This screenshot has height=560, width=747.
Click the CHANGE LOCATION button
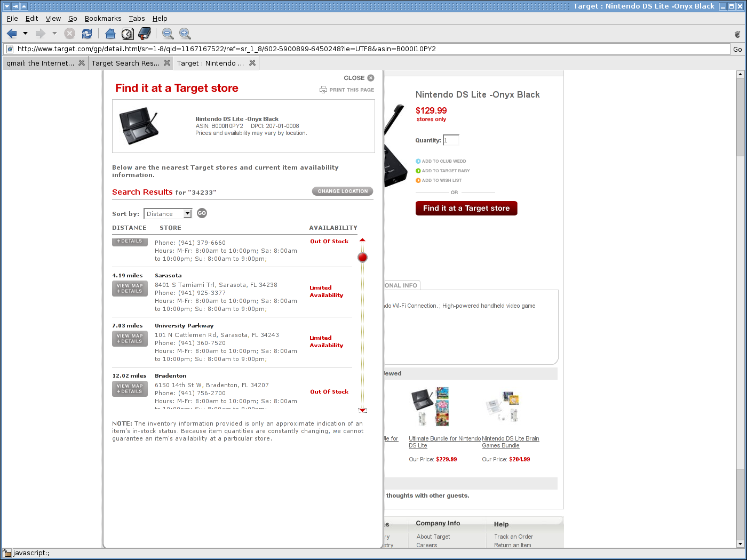[x=343, y=191]
